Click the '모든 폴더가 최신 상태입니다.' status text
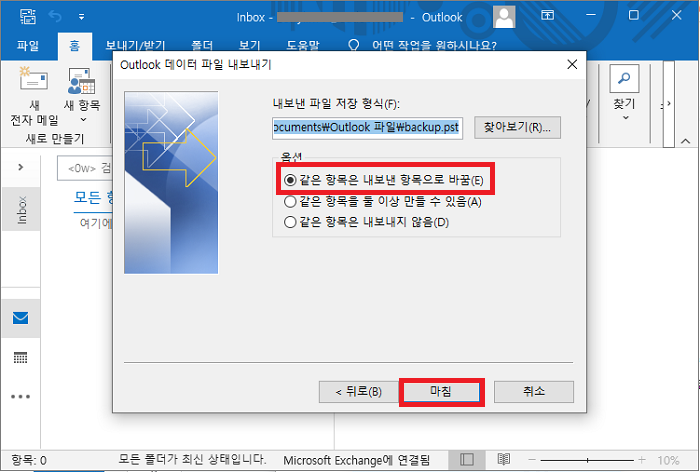 click(x=192, y=459)
